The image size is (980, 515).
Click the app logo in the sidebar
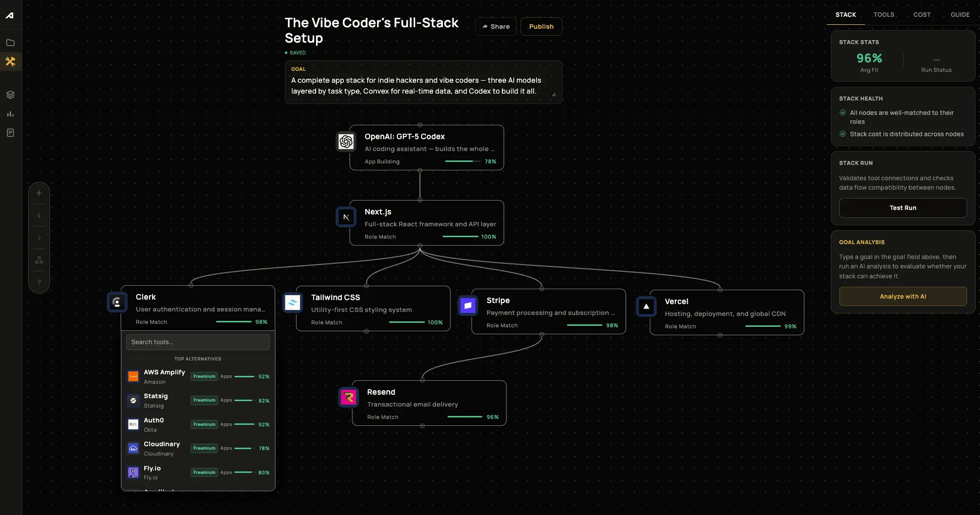[x=10, y=15]
